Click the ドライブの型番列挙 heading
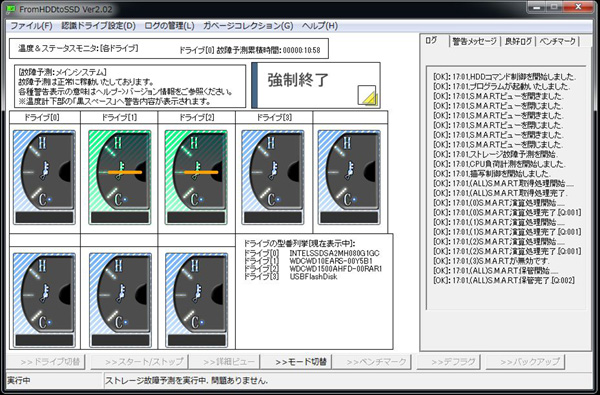The width and height of the screenshot is (600, 395). pyautogui.click(x=299, y=243)
